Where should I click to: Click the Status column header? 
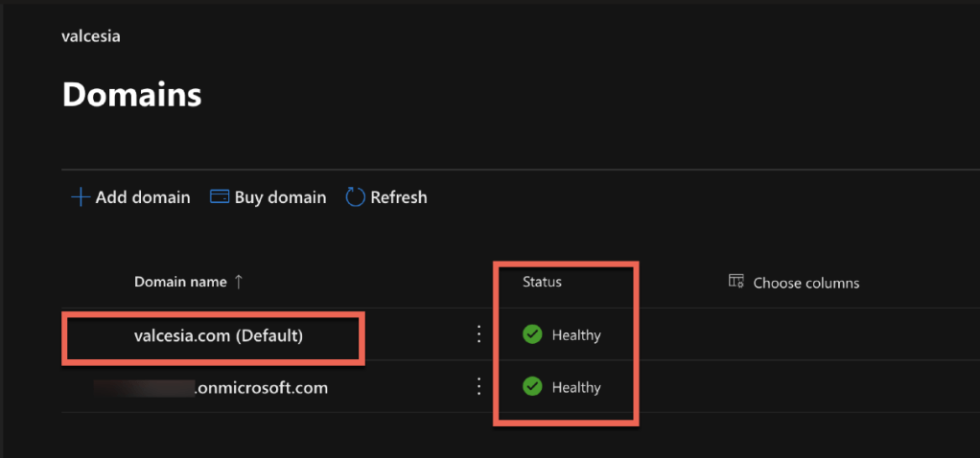542,282
